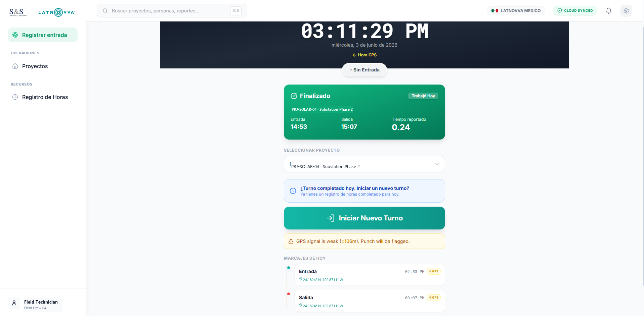The width and height of the screenshot is (644, 316).
Task: Click the Tiempo reportado value 0.24
Action: coord(401,127)
